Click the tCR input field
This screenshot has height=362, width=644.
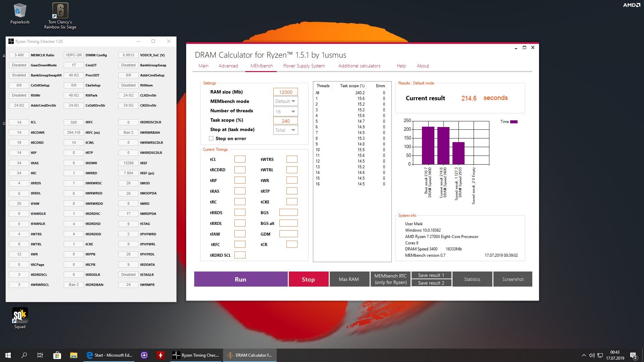coord(292,244)
